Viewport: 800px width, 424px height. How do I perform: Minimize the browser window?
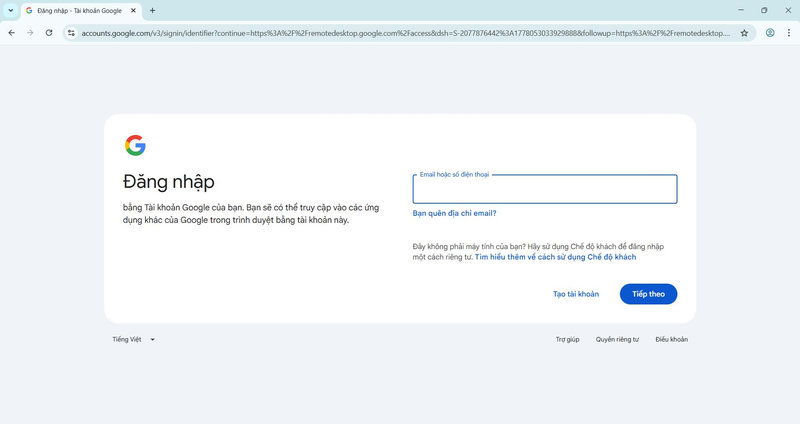pyautogui.click(x=741, y=10)
